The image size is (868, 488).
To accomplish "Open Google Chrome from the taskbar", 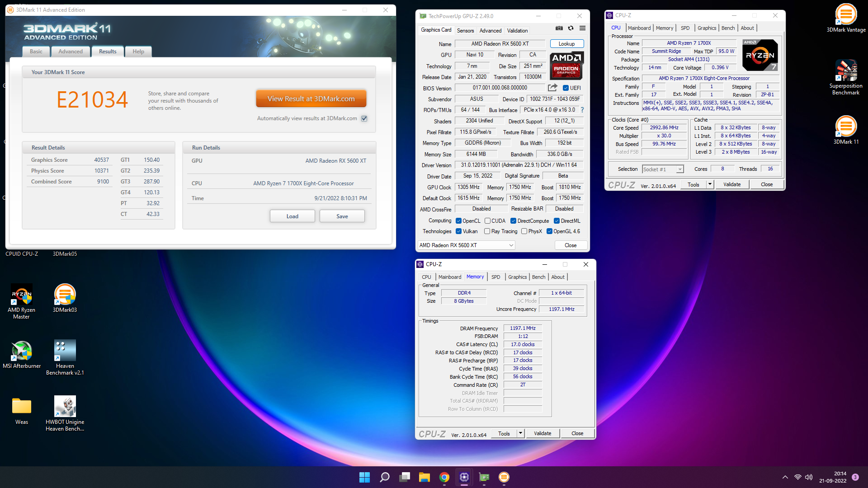I will (x=444, y=477).
